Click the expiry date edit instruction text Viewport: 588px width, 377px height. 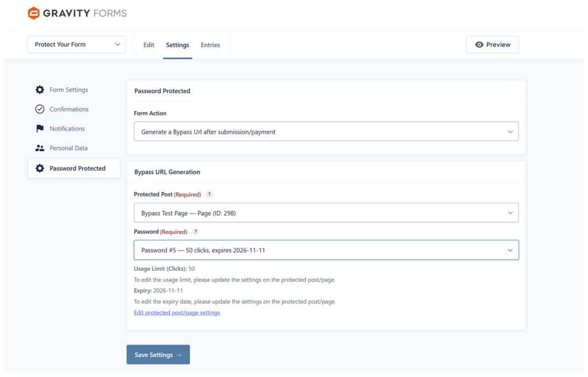click(235, 302)
